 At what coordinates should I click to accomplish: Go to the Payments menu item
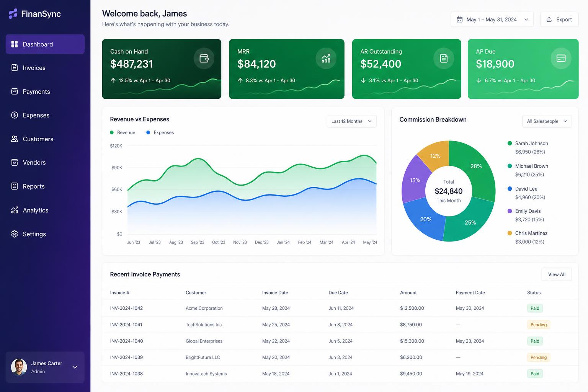(45, 91)
